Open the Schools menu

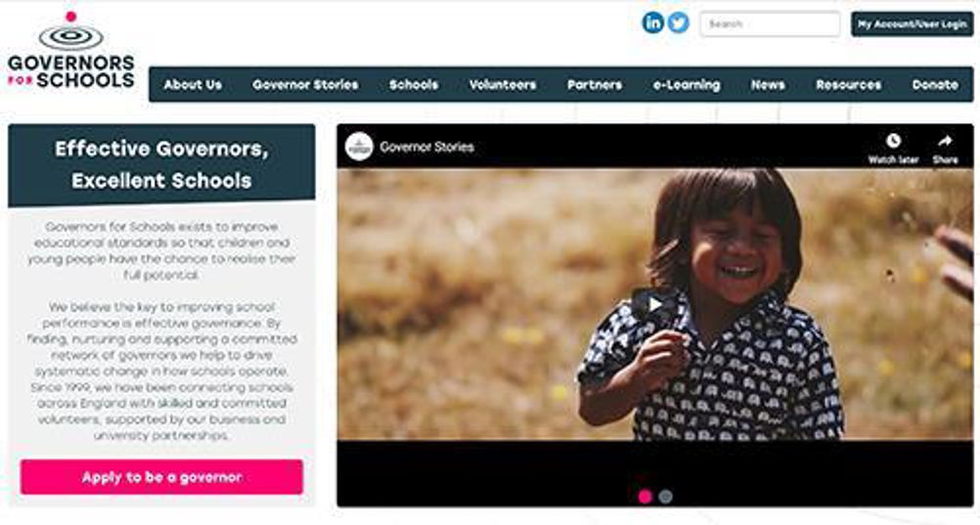(x=414, y=84)
